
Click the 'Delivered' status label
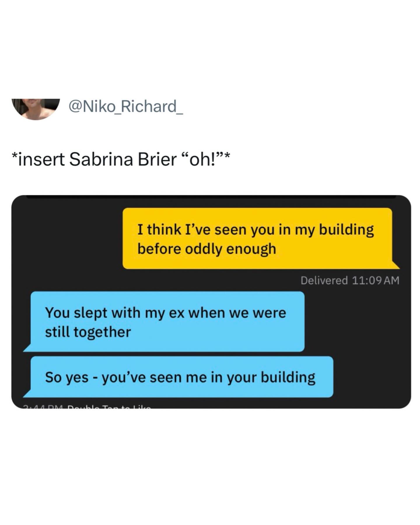pyautogui.click(x=324, y=280)
